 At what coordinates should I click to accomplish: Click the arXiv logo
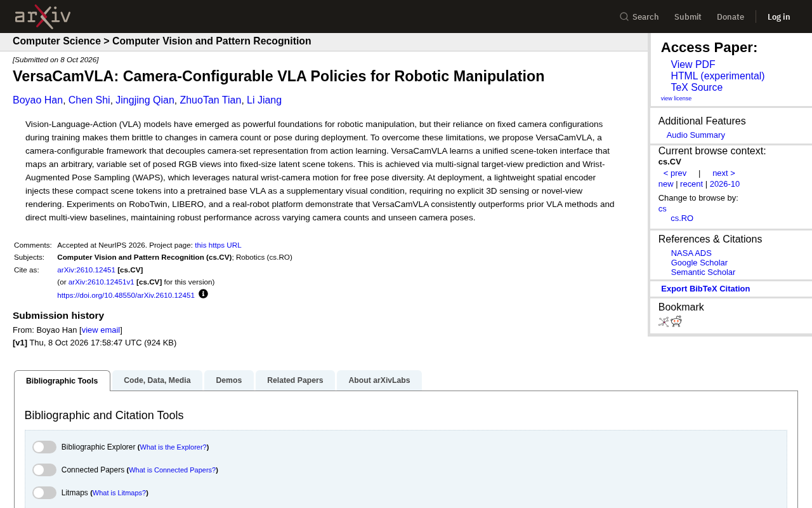coord(43,17)
